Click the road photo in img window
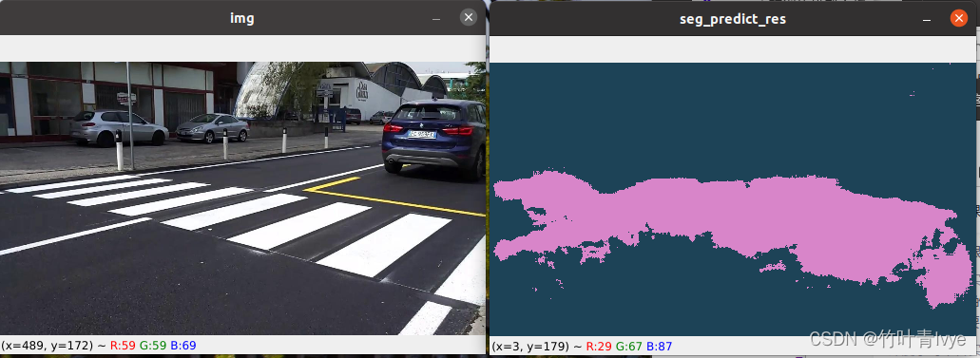Screen dimensions: 980x358 pyautogui.click(x=242, y=198)
